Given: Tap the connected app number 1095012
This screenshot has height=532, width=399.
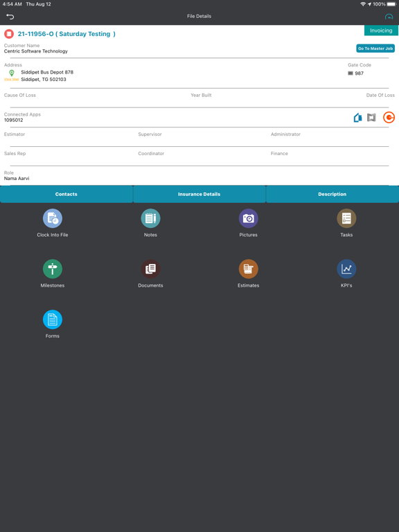Looking at the screenshot, I should click(14, 120).
